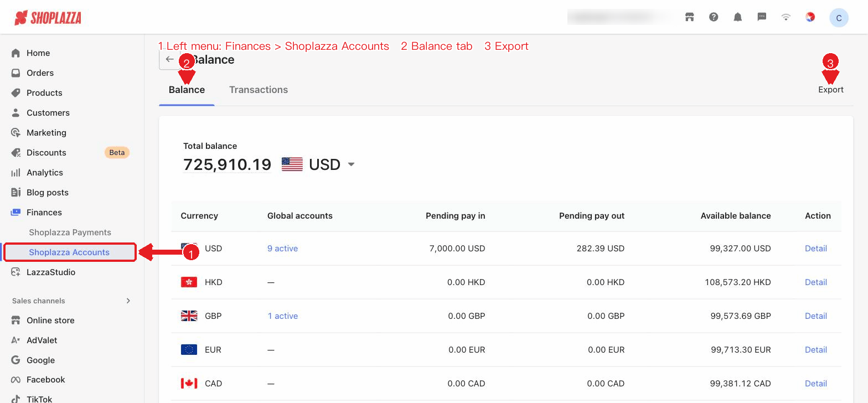Go to Home via its house icon
The image size is (868, 403).
pos(15,53)
